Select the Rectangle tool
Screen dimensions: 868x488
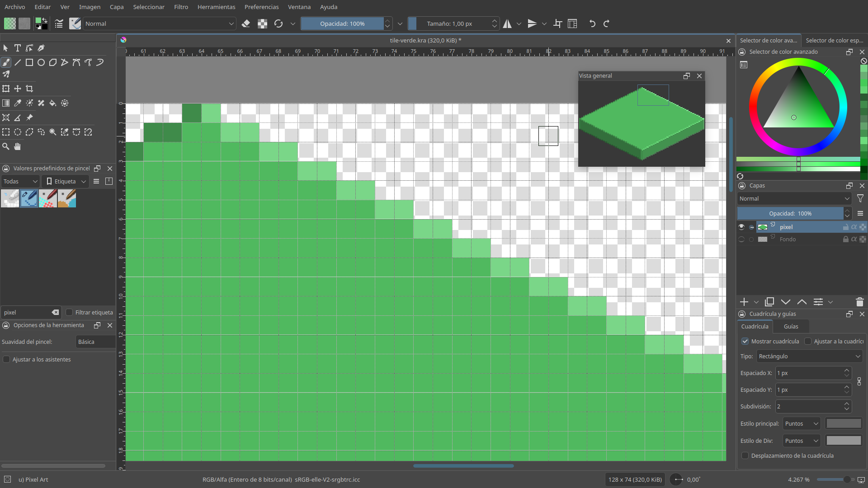[x=29, y=62]
